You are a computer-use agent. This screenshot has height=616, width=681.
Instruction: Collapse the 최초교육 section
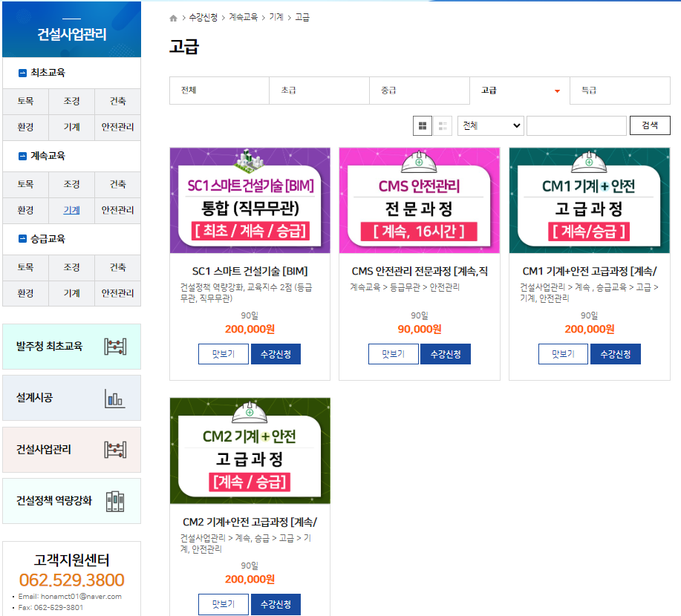(22, 73)
